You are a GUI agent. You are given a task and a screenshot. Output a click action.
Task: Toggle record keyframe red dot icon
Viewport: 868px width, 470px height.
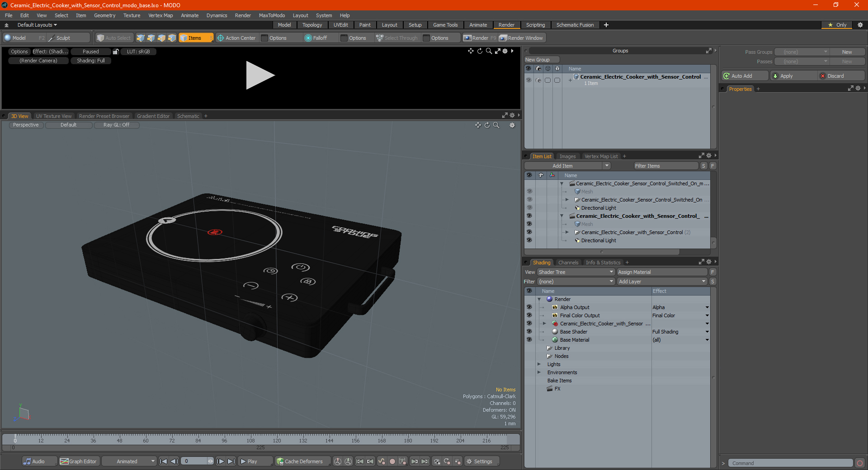point(392,461)
